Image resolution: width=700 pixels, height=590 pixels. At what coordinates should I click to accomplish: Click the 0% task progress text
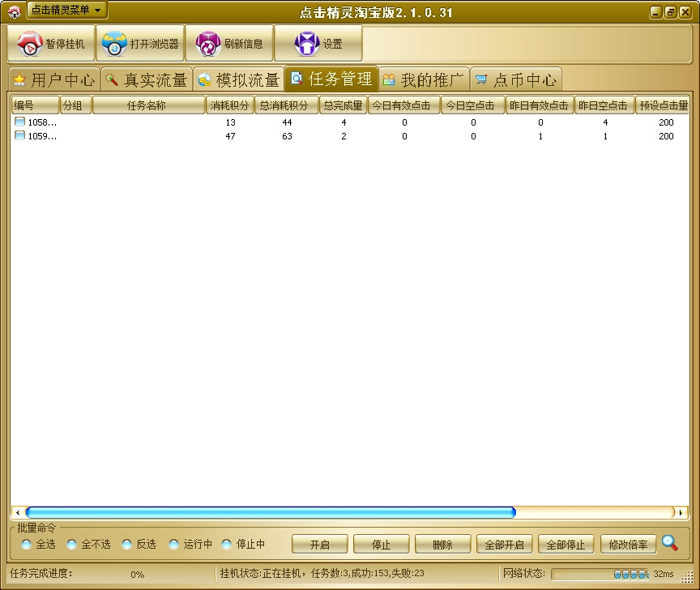pyautogui.click(x=138, y=575)
